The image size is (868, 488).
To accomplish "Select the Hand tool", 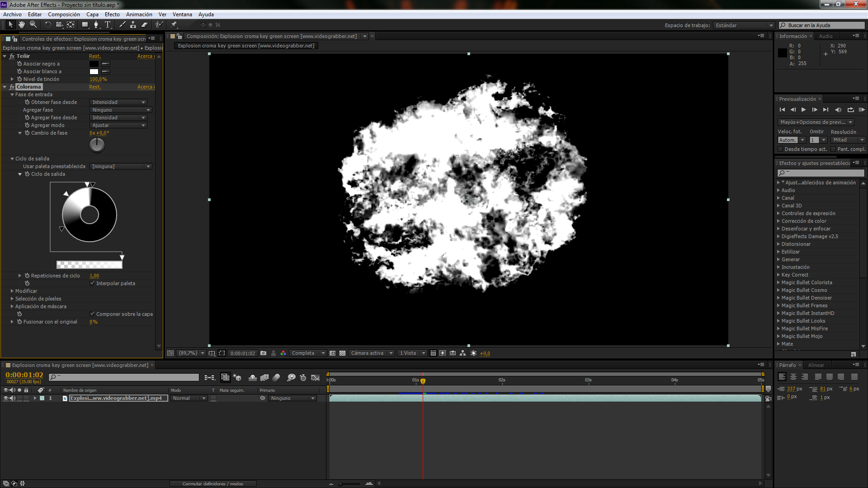I will [22, 25].
